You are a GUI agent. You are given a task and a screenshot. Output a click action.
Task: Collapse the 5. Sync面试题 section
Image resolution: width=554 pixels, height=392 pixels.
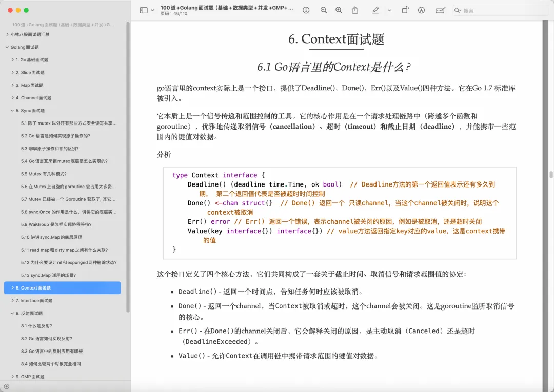[12, 111]
